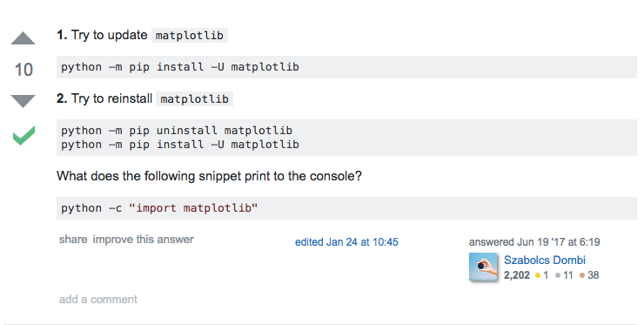
Task: Click the silver badge count 11
Action: [564, 275]
